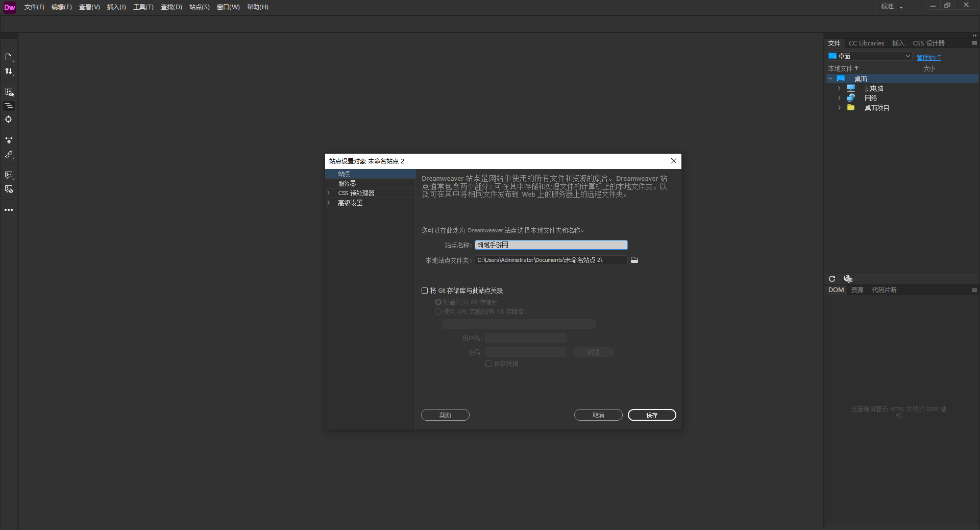The image size is (980, 530).
Task: Toggle the save credentials checkbox
Action: 488,364
